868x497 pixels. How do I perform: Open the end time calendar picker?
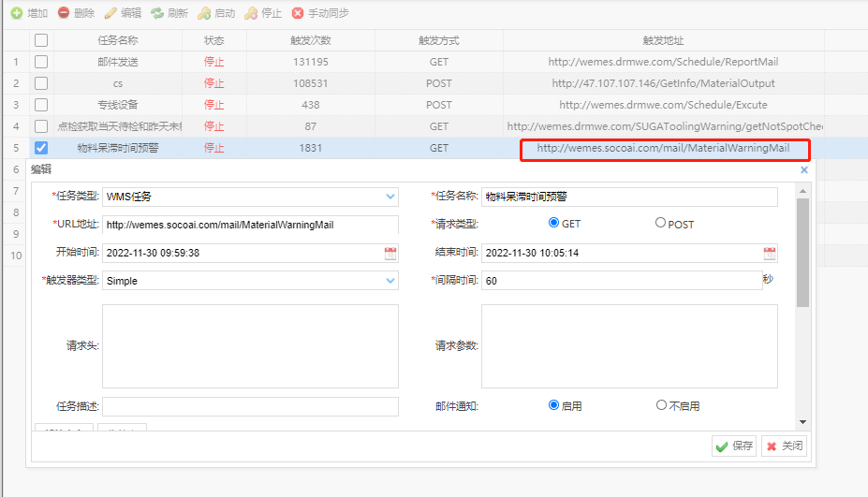coord(770,253)
